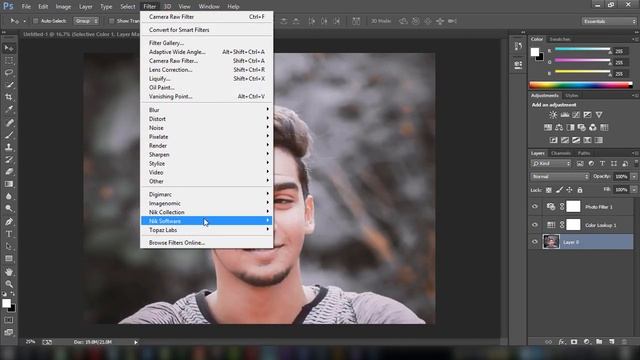The image size is (640, 360).
Task: Click the Photo Filter 1 layer mask
Action: click(573, 207)
